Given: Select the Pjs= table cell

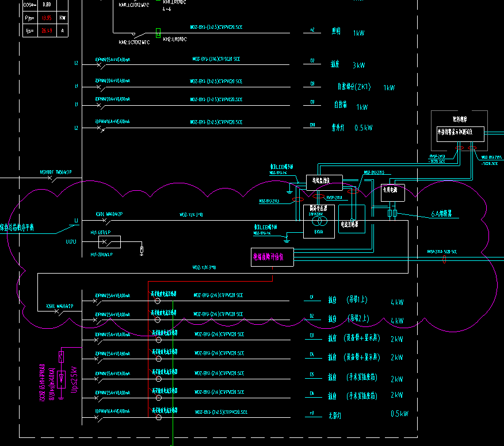Looking at the screenshot, I should point(30,18).
